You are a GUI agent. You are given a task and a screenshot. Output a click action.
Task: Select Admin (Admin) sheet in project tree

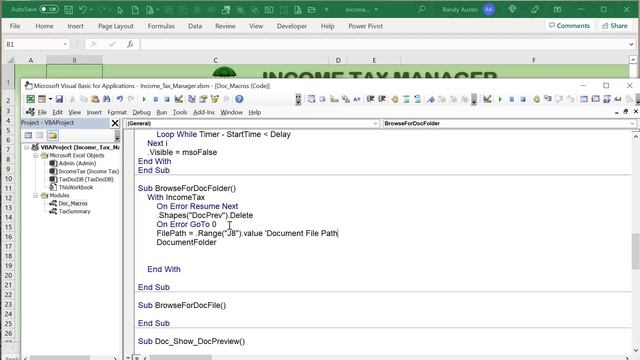77,163
